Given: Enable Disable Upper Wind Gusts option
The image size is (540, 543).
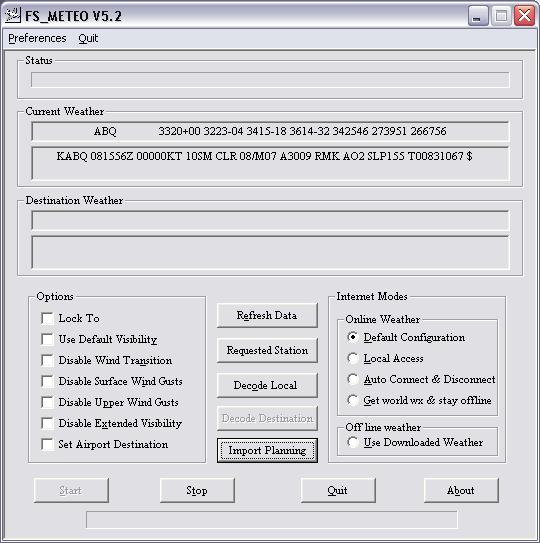Looking at the screenshot, I should click(x=47, y=402).
